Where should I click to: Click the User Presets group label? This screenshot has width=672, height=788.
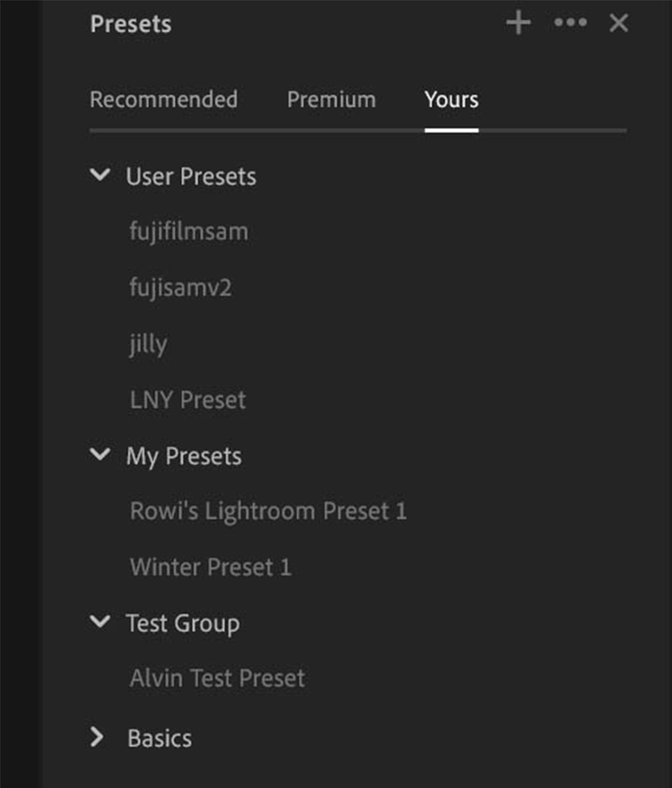191,177
